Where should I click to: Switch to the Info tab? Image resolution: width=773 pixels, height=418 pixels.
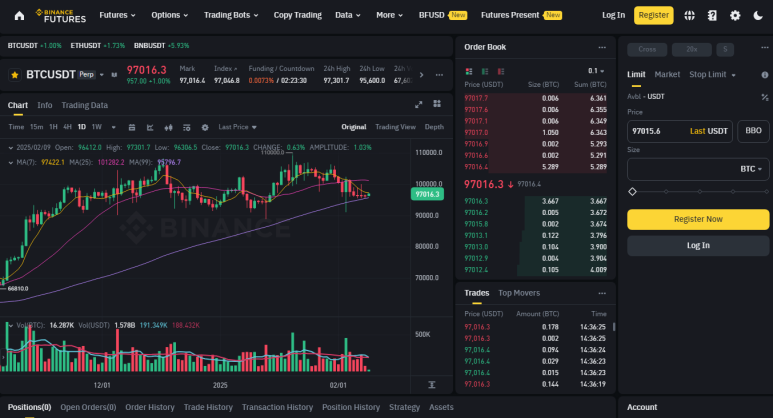pyautogui.click(x=44, y=105)
